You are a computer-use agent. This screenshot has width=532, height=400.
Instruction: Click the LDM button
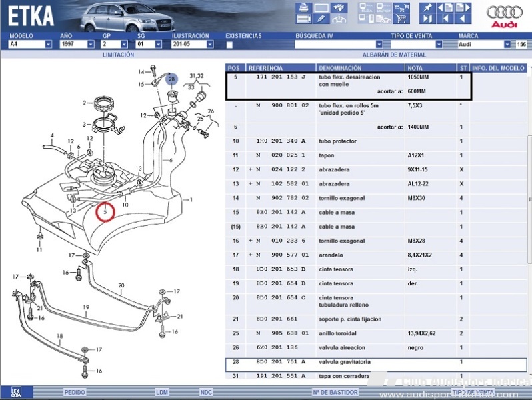162,392
